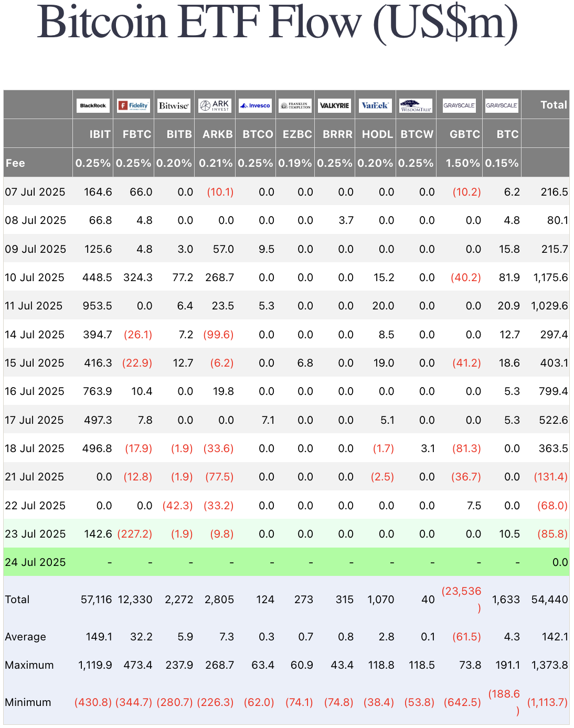The height and width of the screenshot is (728, 574).
Task: Click the 953.5 IBIT value
Action: (97, 306)
